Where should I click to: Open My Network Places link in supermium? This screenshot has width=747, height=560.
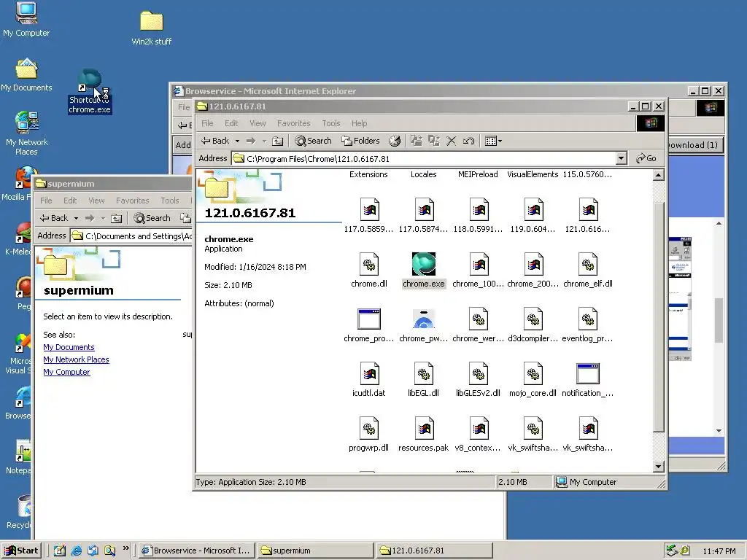click(76, 359)
